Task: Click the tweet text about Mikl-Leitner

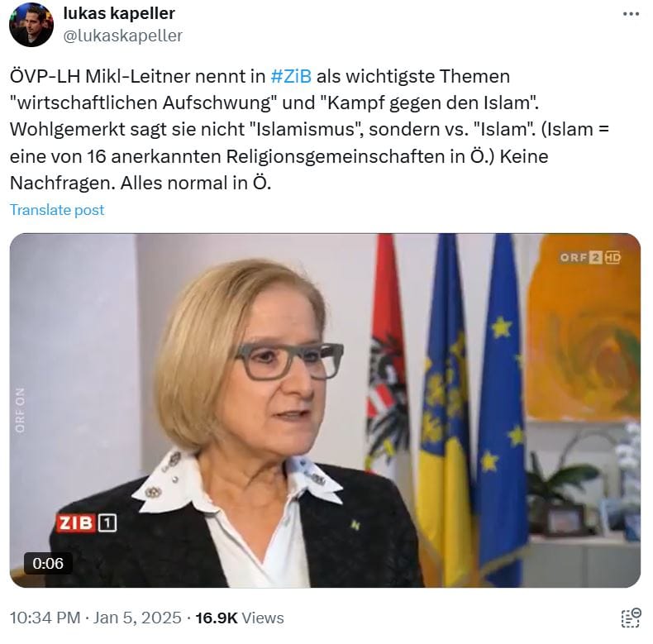Action: pyautogui.click(x=309, y=130)
